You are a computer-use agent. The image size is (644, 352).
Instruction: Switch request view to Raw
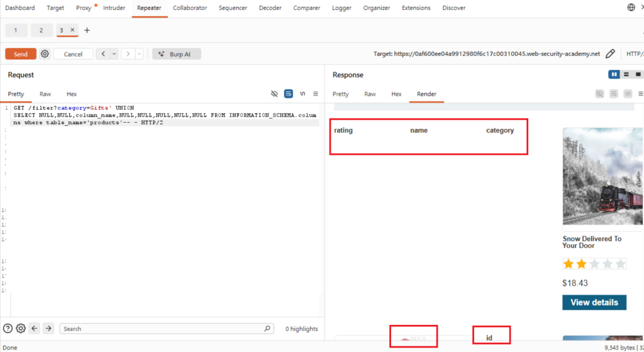45,94
